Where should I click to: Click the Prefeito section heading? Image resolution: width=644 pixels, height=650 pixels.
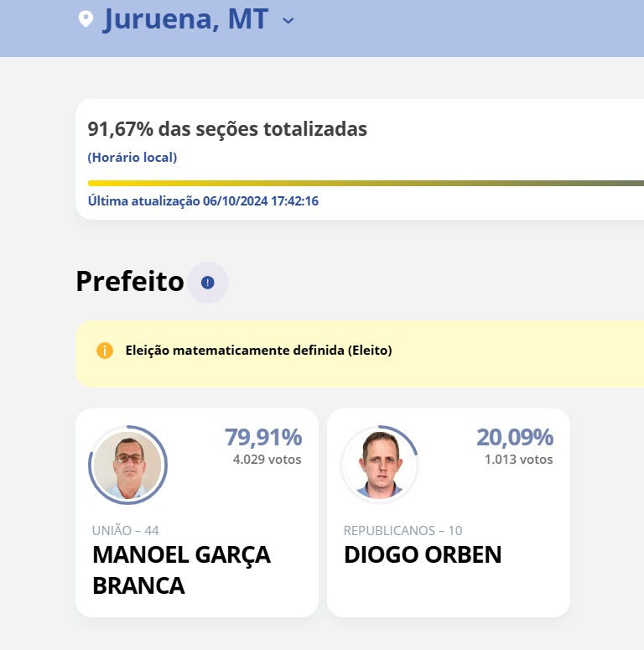click(x=130, y=282)
